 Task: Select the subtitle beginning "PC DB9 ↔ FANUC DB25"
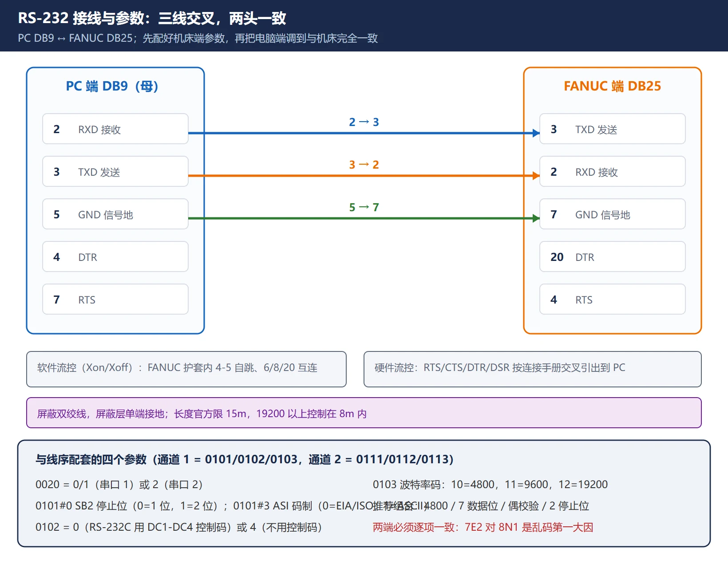[198, 39]
